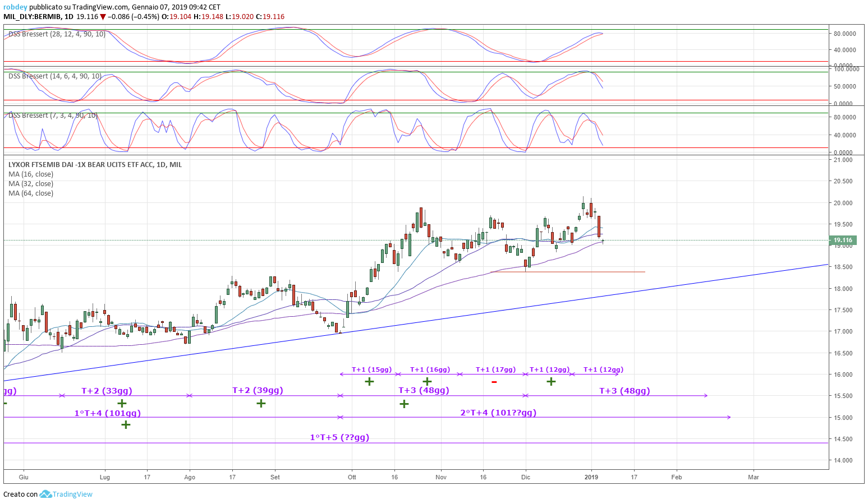Click the DSS Bressert (14, 6, 4, 90, 10) label

point(55,76)
